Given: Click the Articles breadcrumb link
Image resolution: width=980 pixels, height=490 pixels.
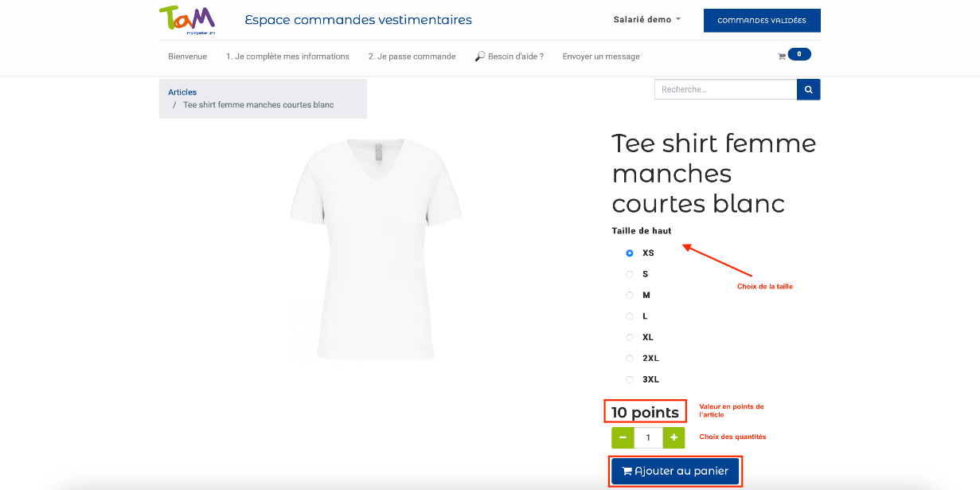Looking at the screenshot, I should click(x=182, y=92).
